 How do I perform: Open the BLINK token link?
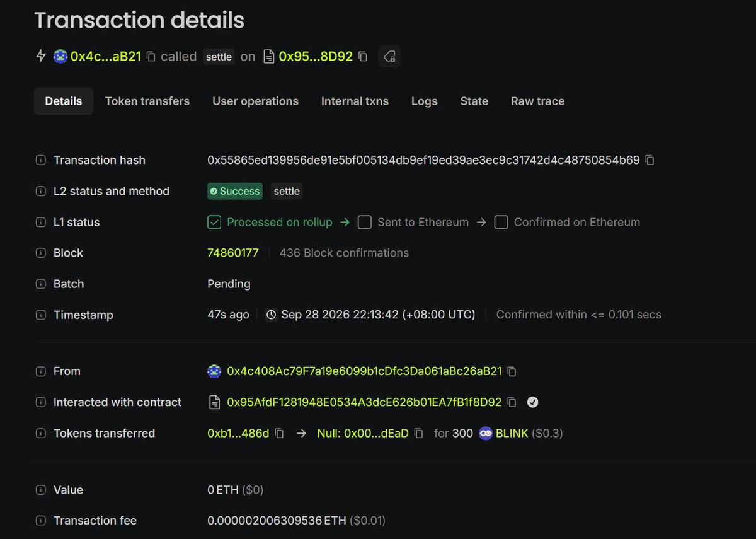click(x=512, y=433)
